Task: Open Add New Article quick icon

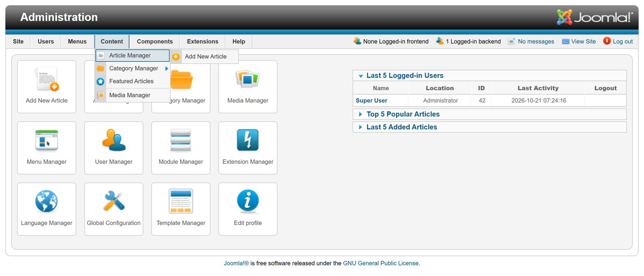Action: (46, 86)
